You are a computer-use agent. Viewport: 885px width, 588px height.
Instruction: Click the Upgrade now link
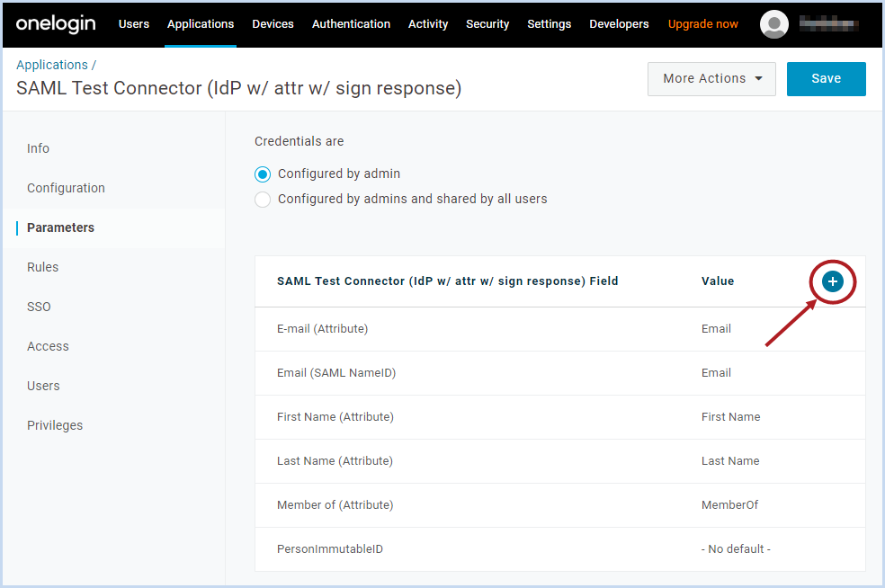703,24
